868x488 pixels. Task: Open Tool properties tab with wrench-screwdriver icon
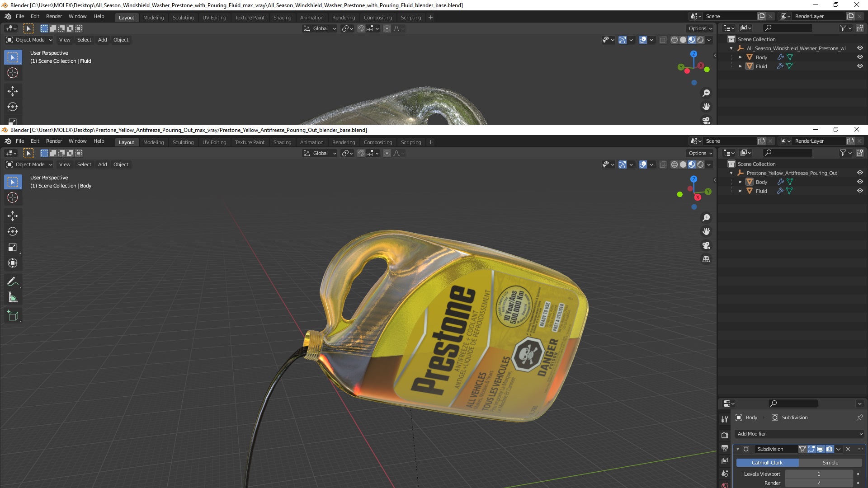[725, 419]
